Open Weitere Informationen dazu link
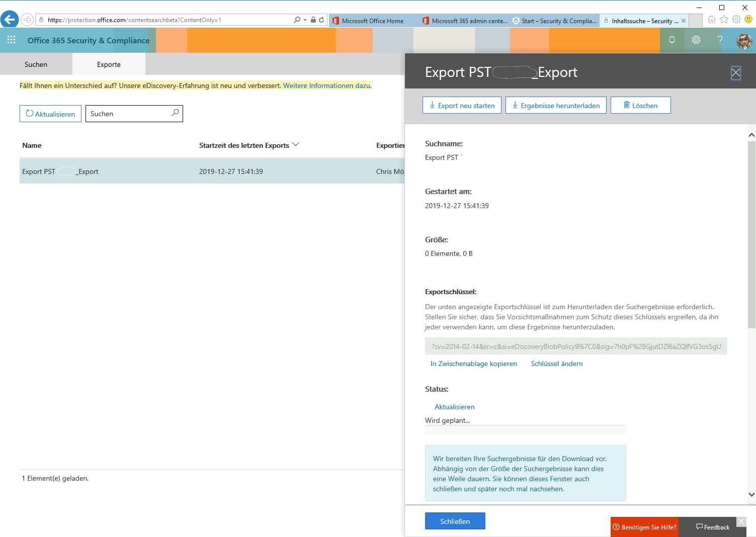 coord(326,85)
